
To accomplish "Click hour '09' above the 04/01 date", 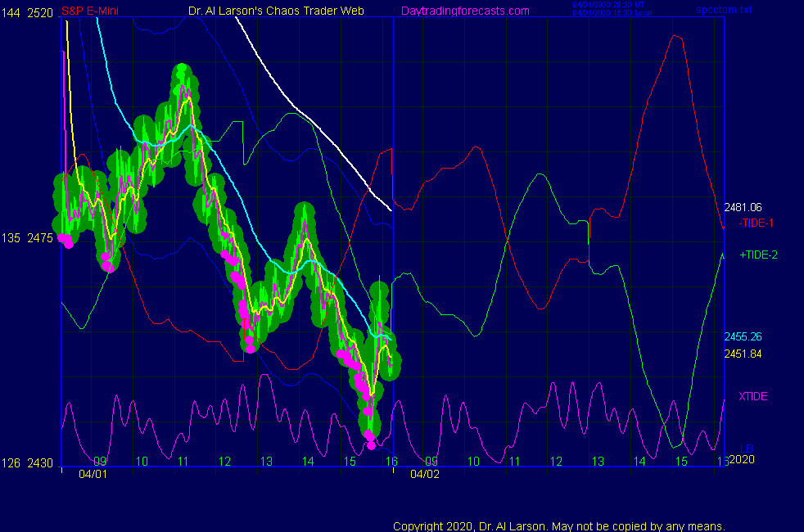I will click(100, 462).
